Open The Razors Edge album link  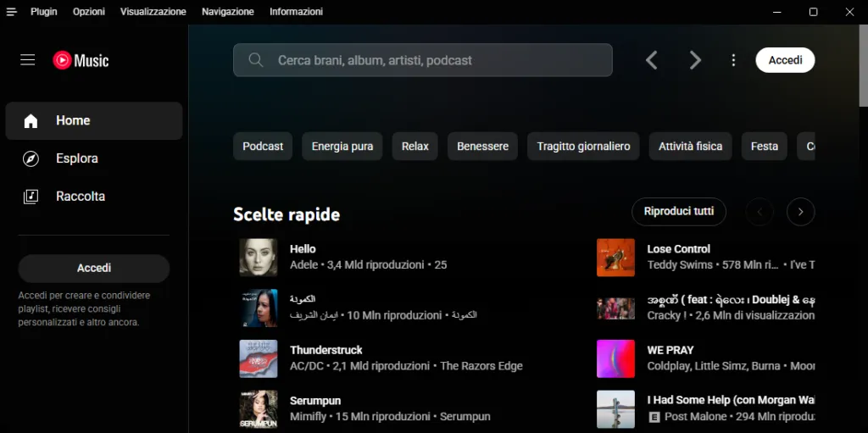pos(481,366)
